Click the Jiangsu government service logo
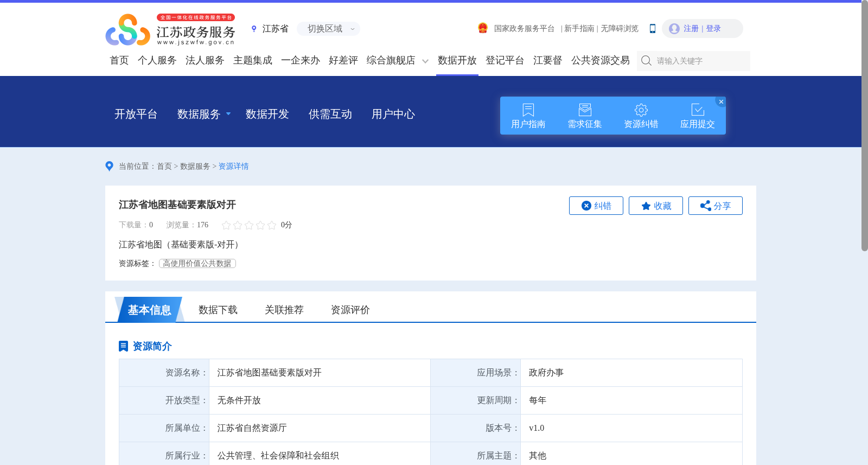This screenshot has height=465, width=868. pos(170,29)
